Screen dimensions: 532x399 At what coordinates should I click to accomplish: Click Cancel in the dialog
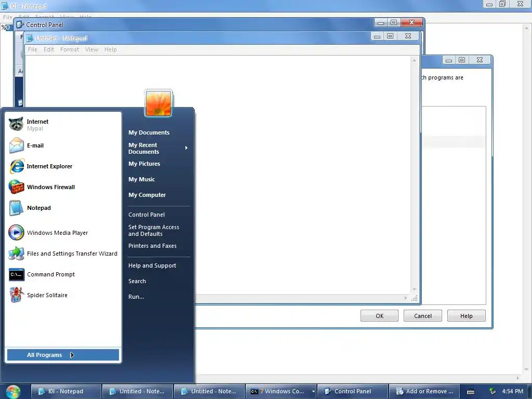click(423, 316)
